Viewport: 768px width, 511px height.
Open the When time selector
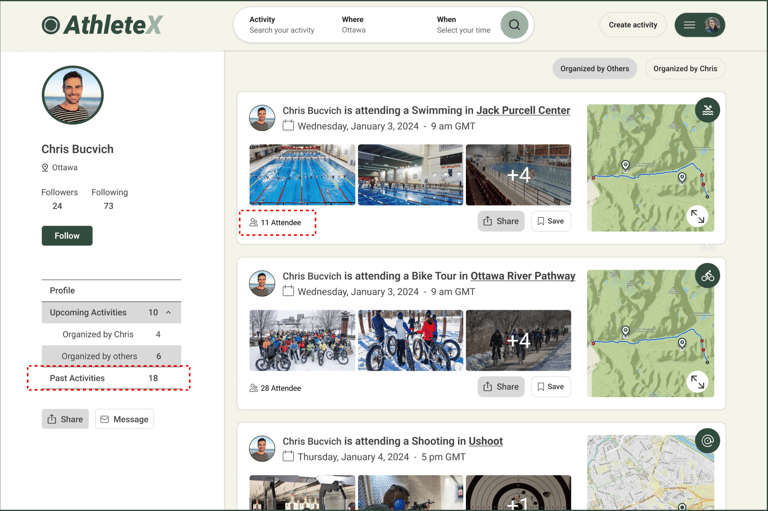(463, 24)
